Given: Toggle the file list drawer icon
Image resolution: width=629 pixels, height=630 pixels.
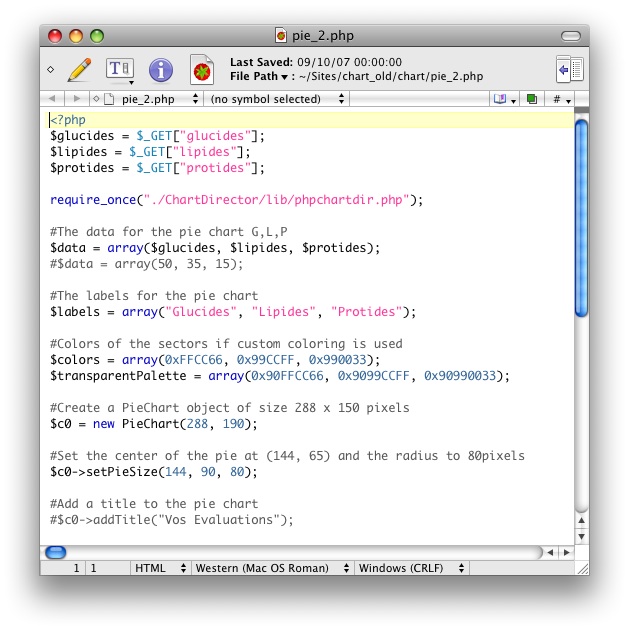Looking at the screenshot, I should pyautogui.click(x=570, y=70).
